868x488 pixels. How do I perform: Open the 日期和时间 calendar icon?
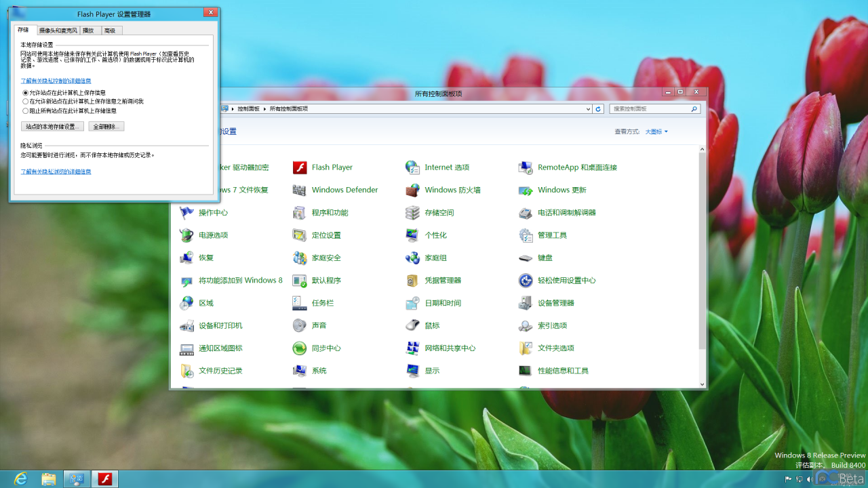tap(412, 303)
